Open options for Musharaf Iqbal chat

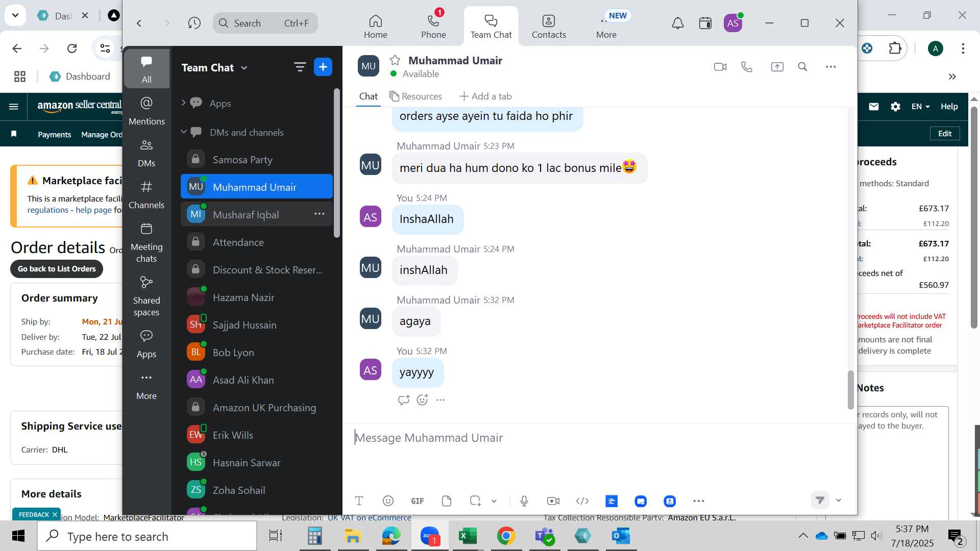click(x=320, y=214)
